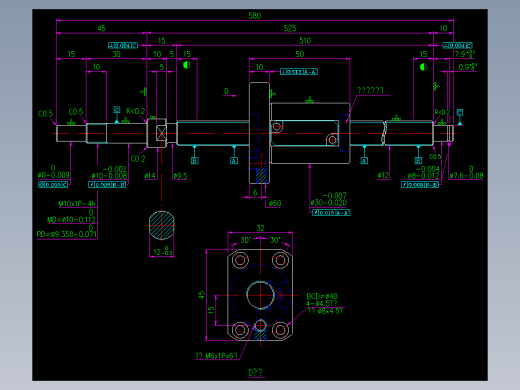
Task: Select the 525 dimension text
Action: coord(290,28)
